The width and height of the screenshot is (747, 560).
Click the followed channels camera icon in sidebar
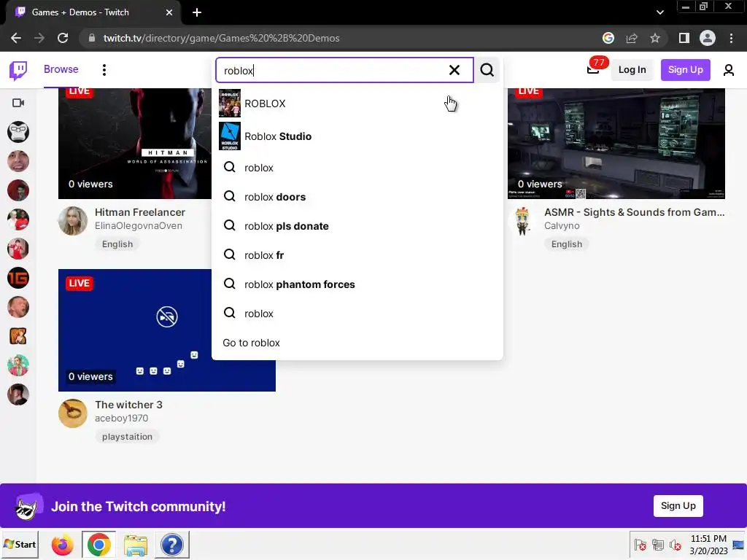(18, 103)
